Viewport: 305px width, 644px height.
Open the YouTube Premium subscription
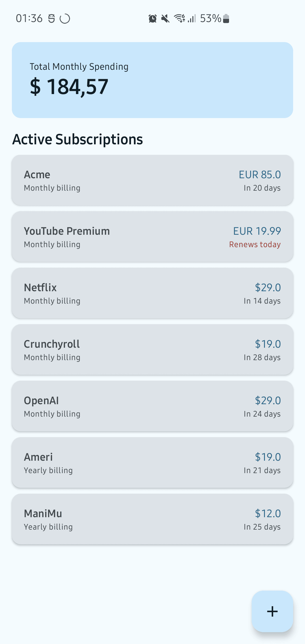[x=152, y=237]
